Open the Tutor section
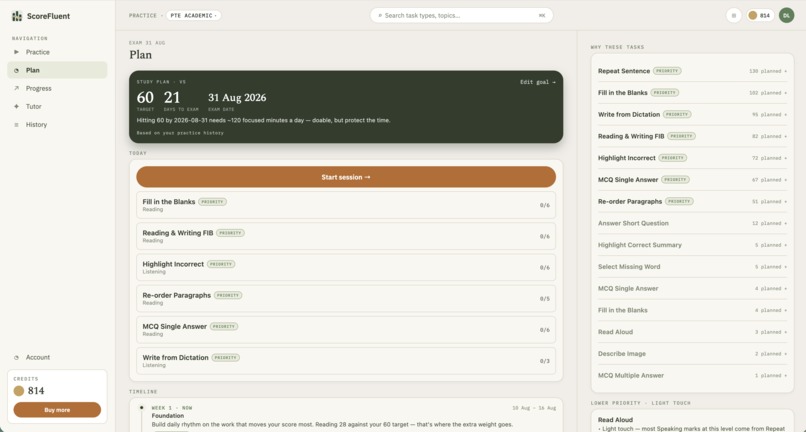 coord(57,106)
